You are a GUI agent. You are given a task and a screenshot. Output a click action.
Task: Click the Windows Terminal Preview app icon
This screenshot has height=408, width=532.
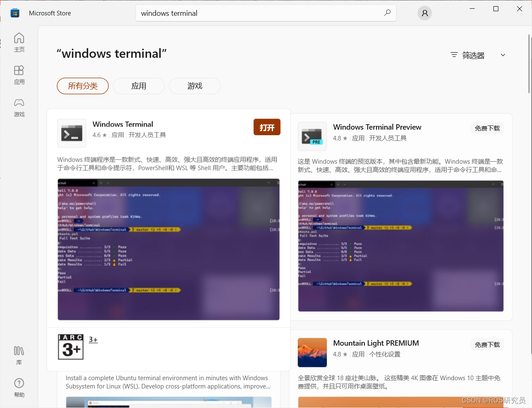(312, 136)
